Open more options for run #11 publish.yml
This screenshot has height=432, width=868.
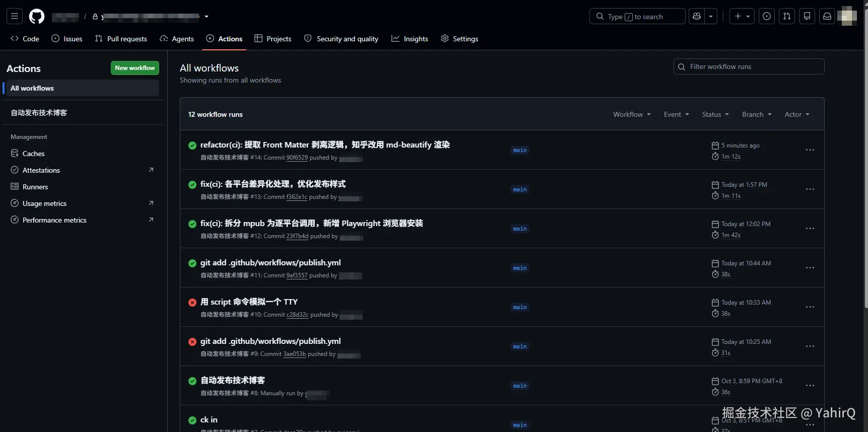click(x=810, y=268)
